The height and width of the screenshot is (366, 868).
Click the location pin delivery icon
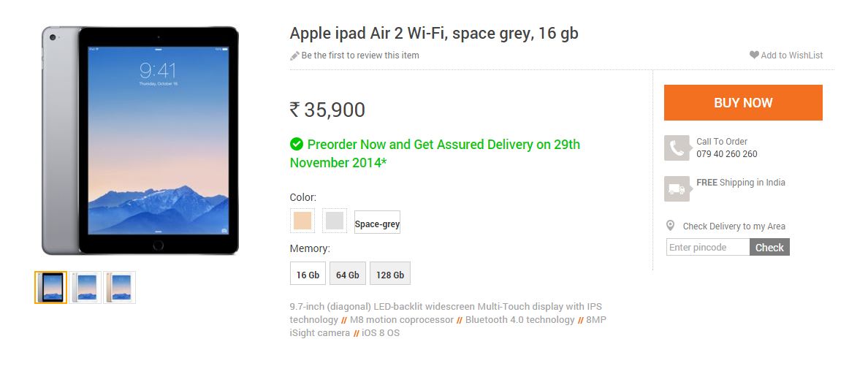(x=670, y=226)
